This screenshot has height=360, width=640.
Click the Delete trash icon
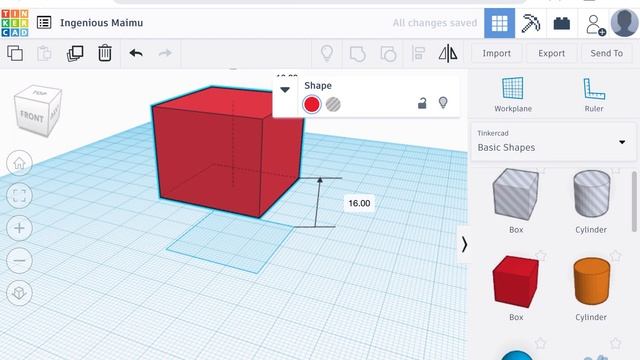(105, 53)
